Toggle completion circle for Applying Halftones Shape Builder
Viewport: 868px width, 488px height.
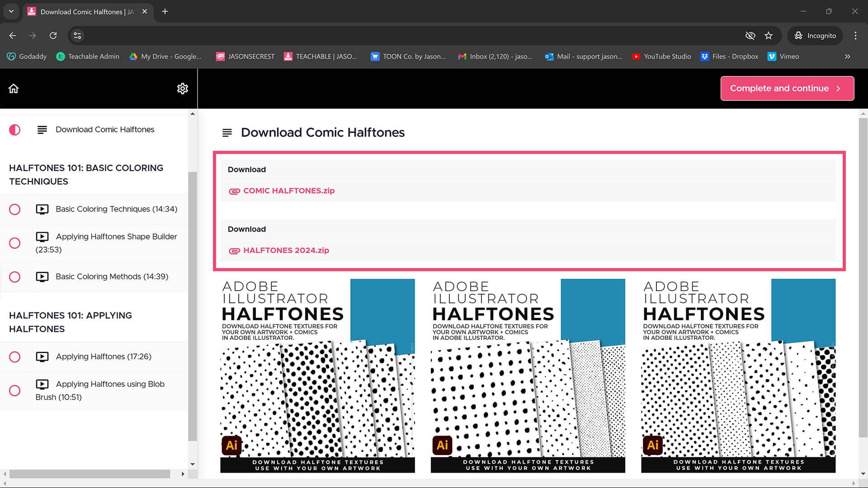[x=14, y=243]
